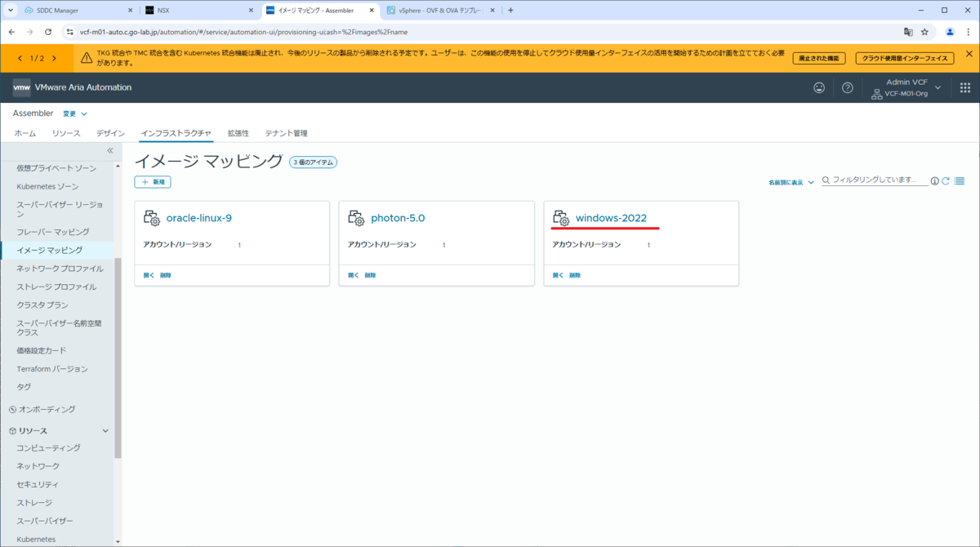Open 価格設定カード in sidebar
980x547 pixels.
click(42, 350)
